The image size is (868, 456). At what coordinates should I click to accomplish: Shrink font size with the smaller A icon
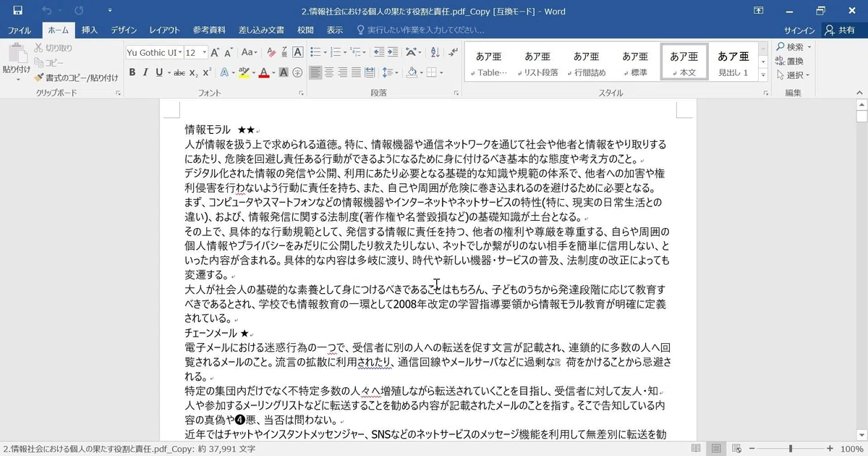(x=229, y=52)
